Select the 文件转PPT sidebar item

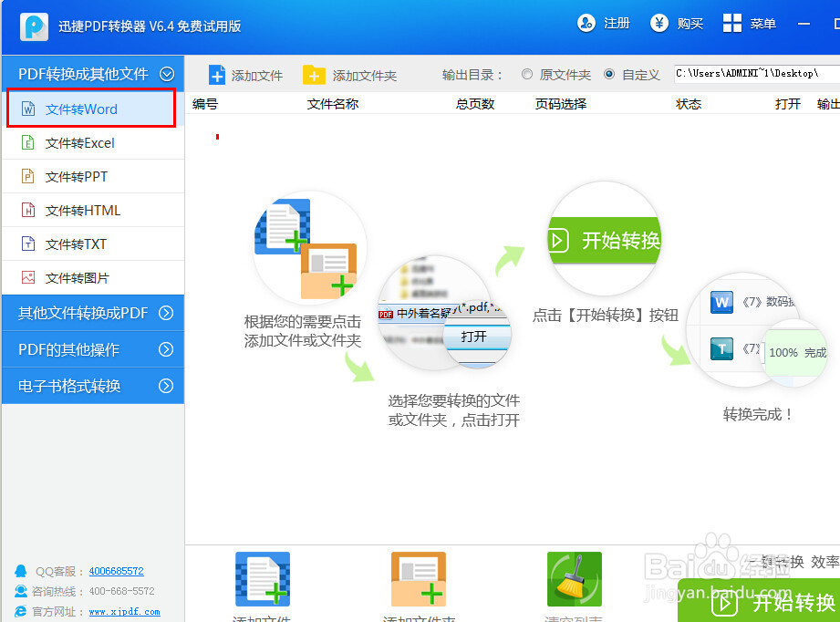pos(93,177)
